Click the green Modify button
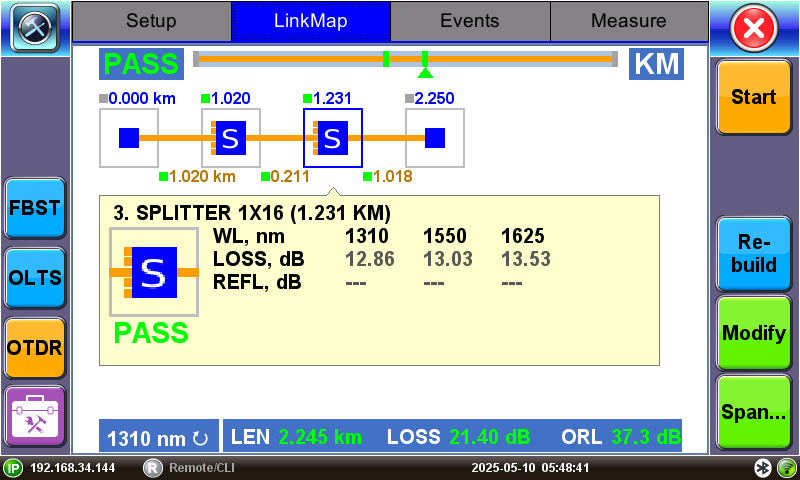 754,334
